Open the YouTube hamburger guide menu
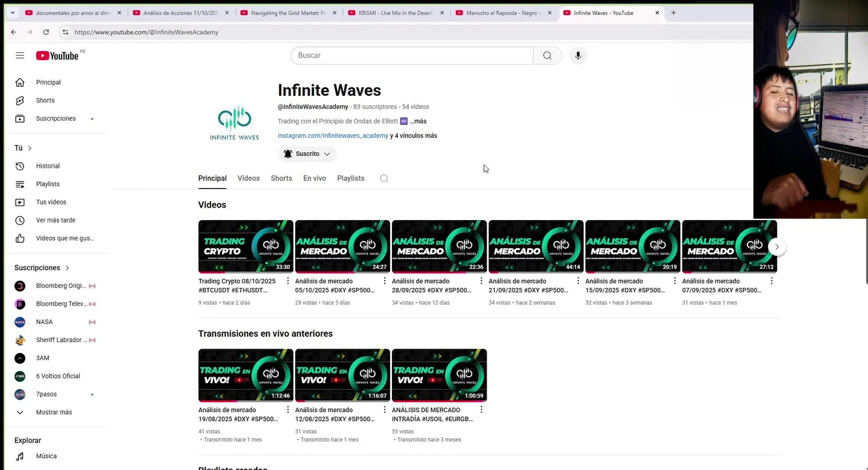Viewport: 868px width, 470px height. [20, 55]
